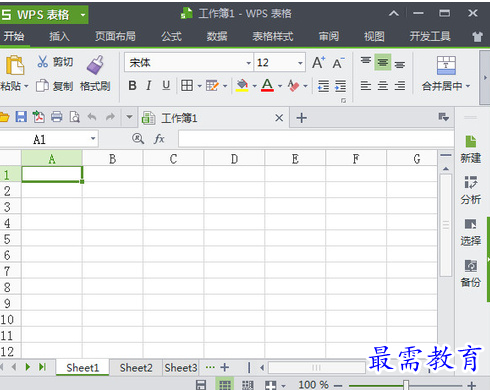Viewport: 490px width, 390px height.
Task: Save workbook with the floppy disk icon
Action: coord(21,117)
